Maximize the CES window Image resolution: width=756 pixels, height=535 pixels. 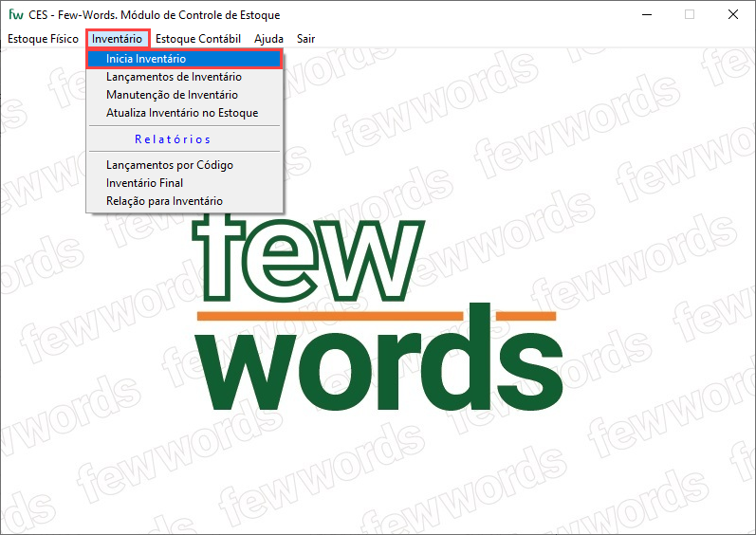click(x=690, y=14)
